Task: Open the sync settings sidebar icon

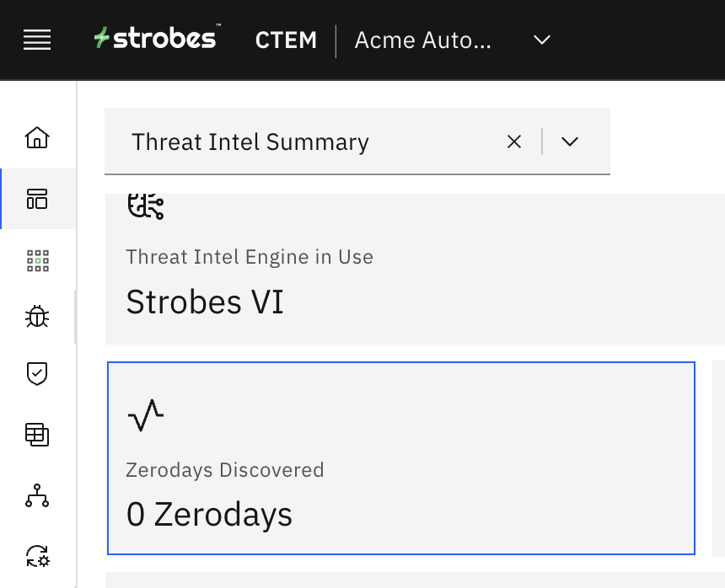Action: point(37,556)
